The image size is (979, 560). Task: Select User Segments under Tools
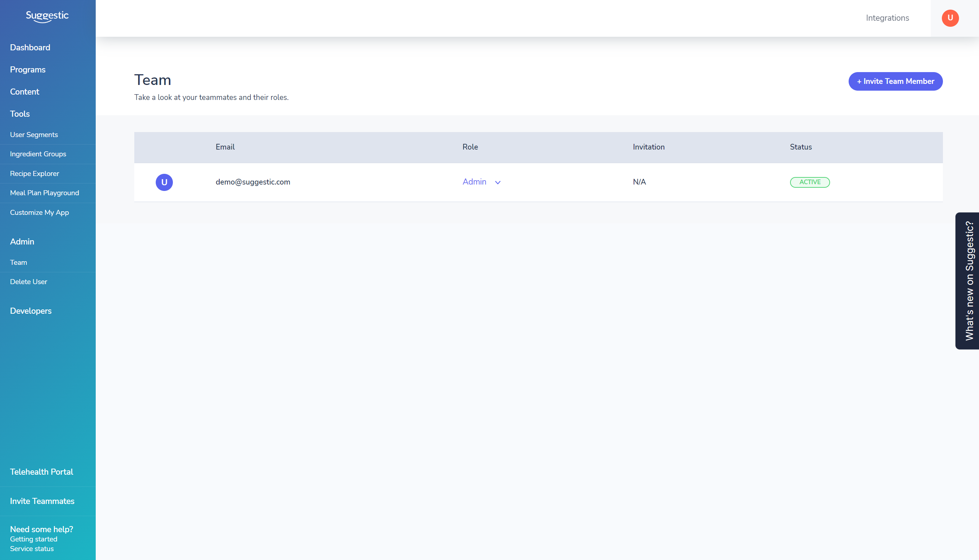tap(34, 135)
